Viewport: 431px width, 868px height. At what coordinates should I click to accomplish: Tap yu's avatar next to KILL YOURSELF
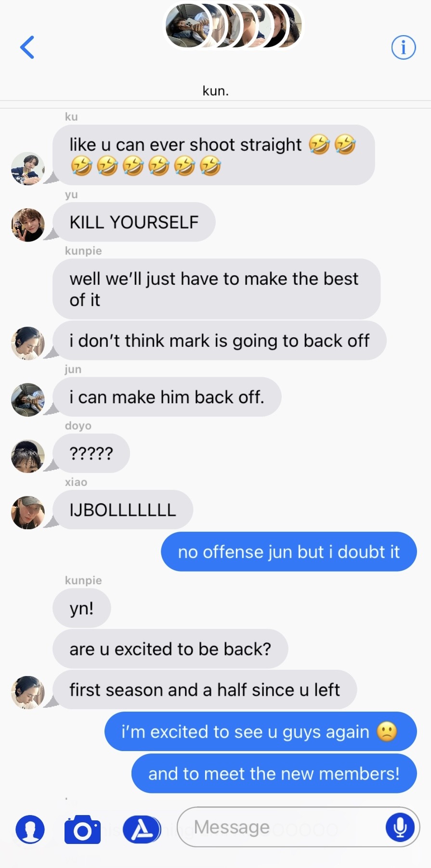[28, 225]
